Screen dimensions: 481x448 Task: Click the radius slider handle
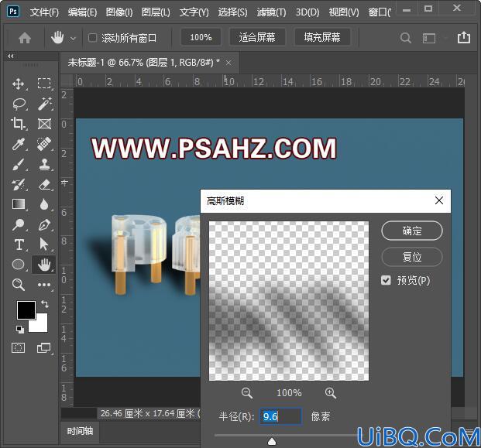click(x=272, y=441)
